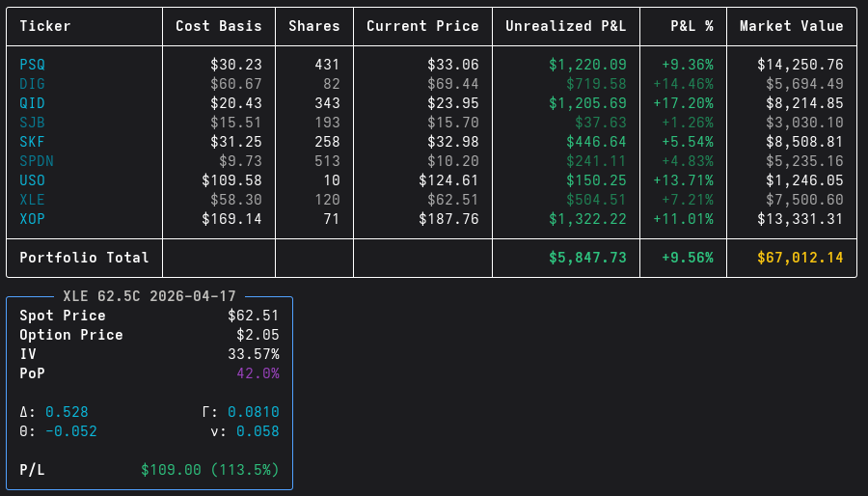Image resolution: width=868 pixels, height=496 pixels.
Task: Click the Current Price column header
Action: pyautogui.click(x=422, y=26)
